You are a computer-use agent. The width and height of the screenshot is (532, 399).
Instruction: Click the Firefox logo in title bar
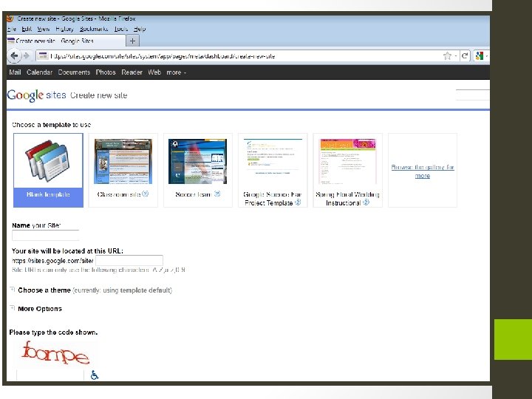tap(10, 18)
